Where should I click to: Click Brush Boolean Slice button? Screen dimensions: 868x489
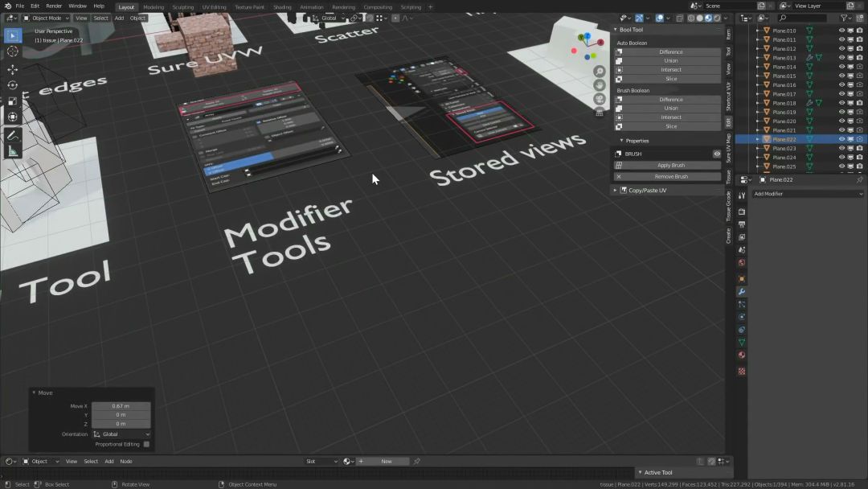[x=667, y=126]
